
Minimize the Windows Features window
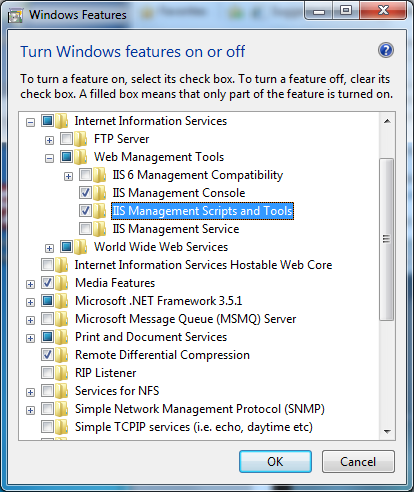(x=319, y=11)
